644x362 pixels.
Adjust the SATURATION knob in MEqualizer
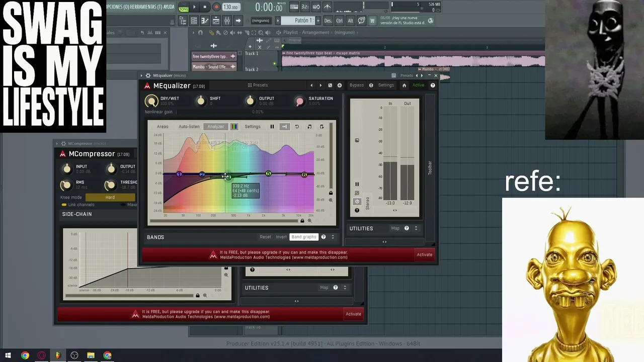coord(300,101)
